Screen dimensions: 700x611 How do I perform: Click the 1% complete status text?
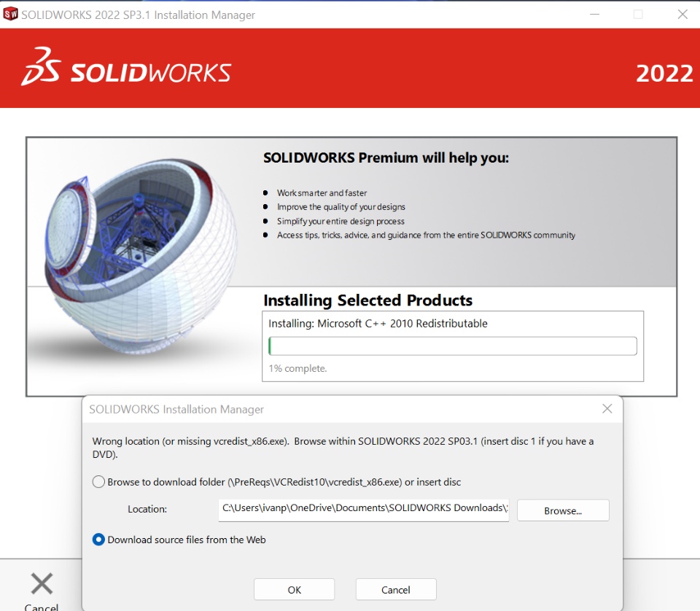pyautogui.click(x=297, y=369)
